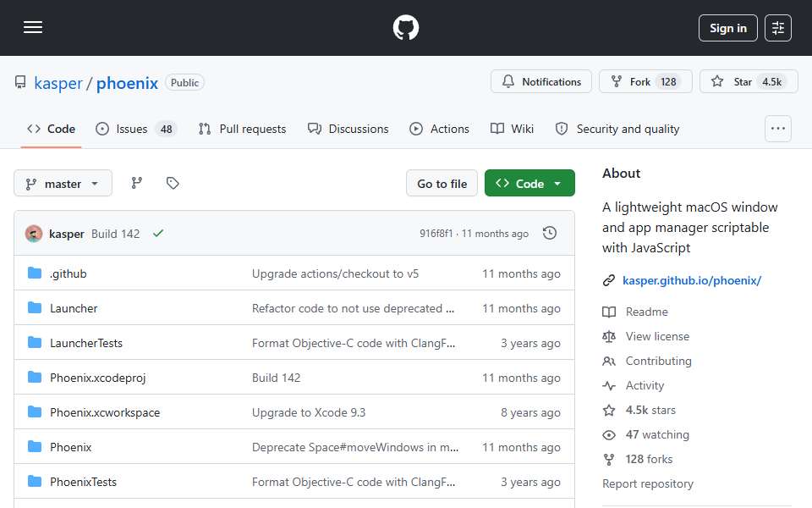Open the green Code clone dropdown

click(x=529, y=184)
